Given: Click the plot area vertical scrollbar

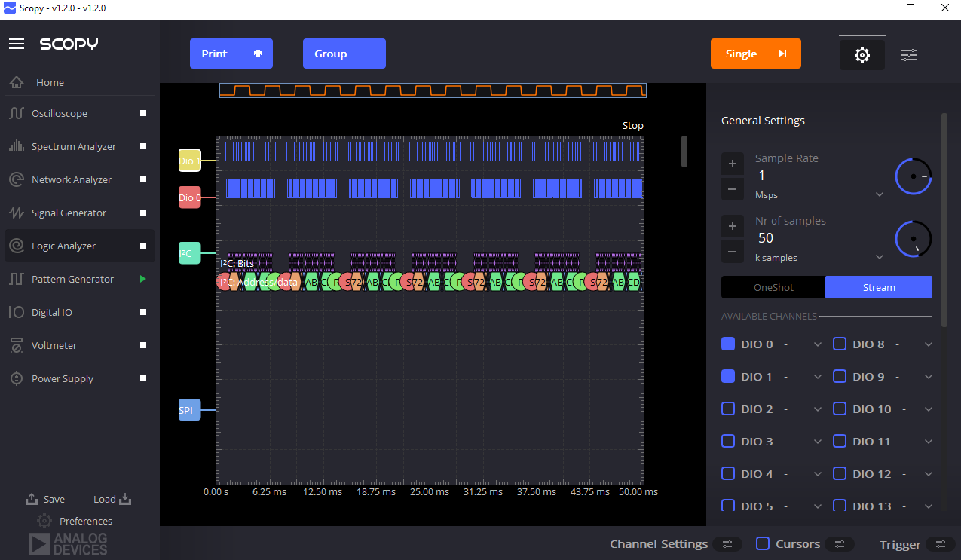Looking at the screenshot, I should [684, 151].
